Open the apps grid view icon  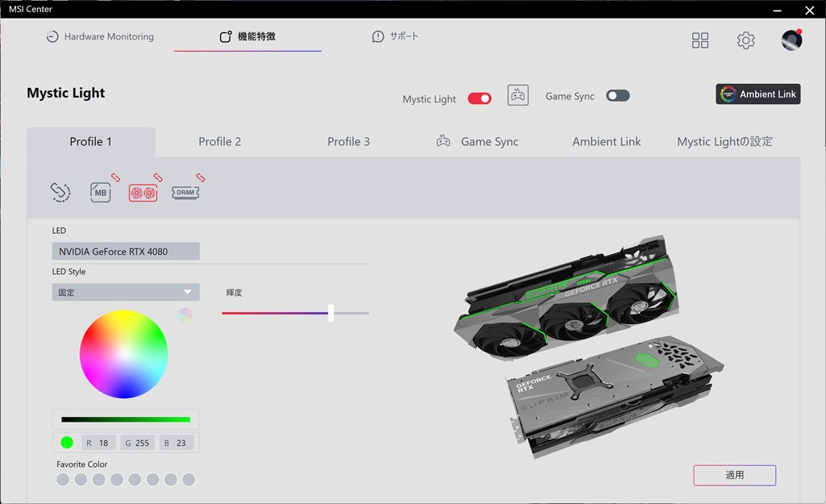(x=700, y=40)
